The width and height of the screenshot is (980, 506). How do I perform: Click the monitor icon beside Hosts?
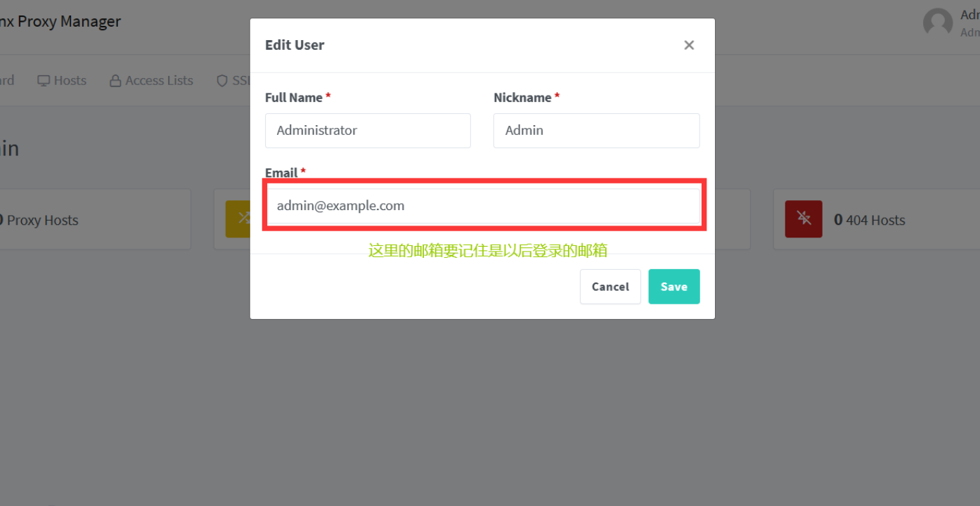[x=44, y=81]
